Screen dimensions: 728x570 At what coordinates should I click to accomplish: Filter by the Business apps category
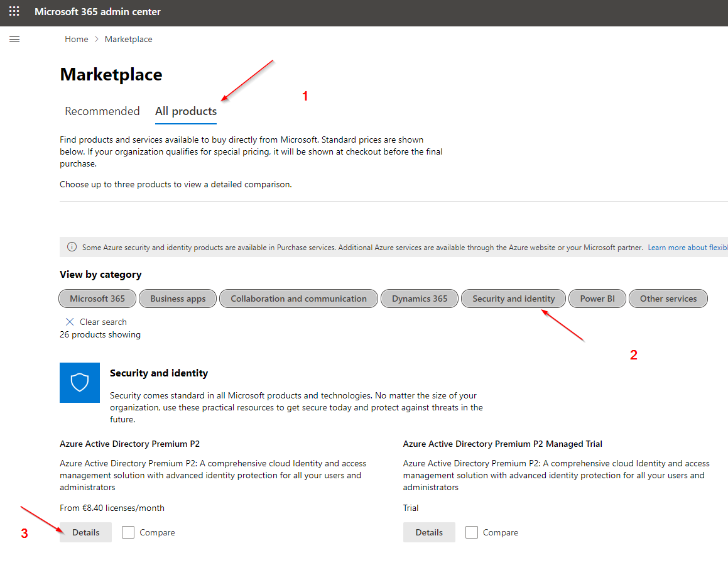178,299
